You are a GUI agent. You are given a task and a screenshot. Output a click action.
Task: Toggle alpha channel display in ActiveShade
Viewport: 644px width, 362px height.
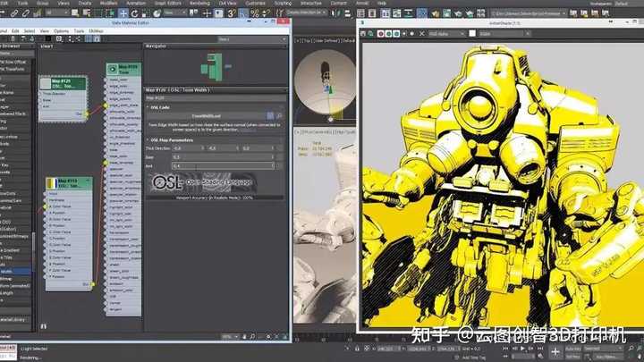click(x=404, y=34)
